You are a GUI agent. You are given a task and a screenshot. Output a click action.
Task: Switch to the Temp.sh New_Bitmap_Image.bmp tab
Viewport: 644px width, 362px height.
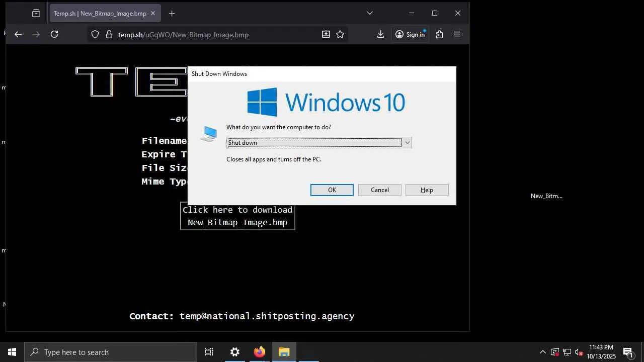pyautogui.click(x=105, y=14)
